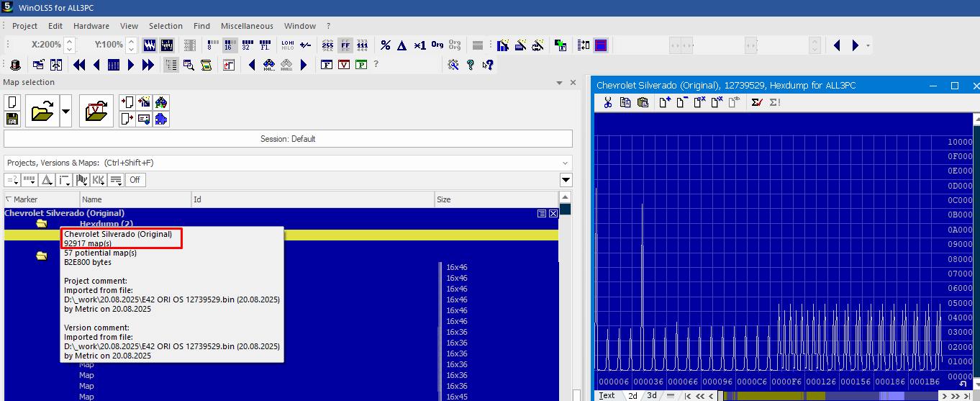Expand the Projects, Versions & Maps combo box
Viewport: 980px width, 401px height.
(x=566, y=163)
